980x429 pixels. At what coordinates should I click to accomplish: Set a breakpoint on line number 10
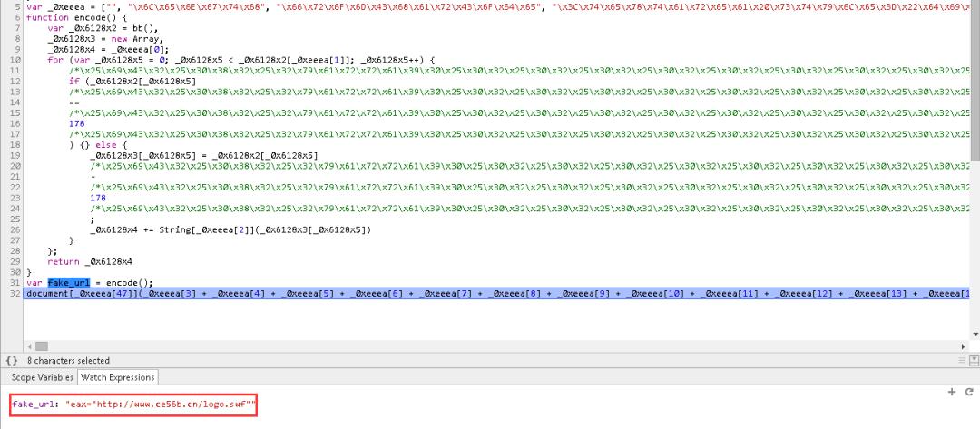click(16, 60)
